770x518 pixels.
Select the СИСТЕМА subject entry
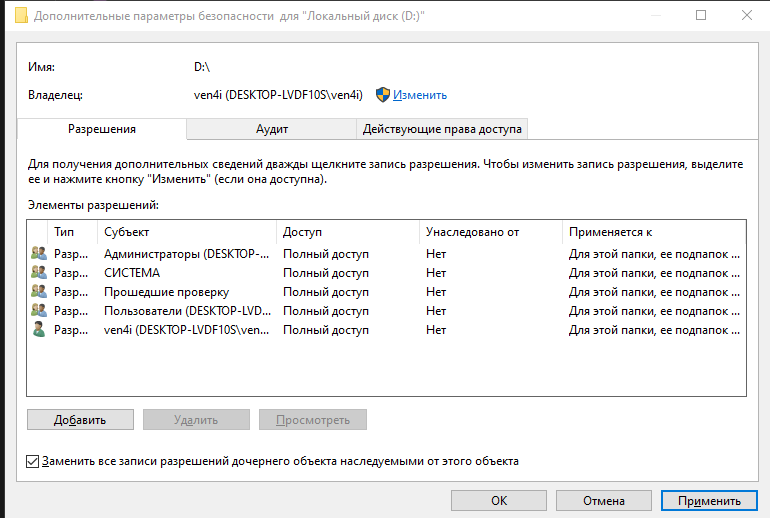pos(132,273)
